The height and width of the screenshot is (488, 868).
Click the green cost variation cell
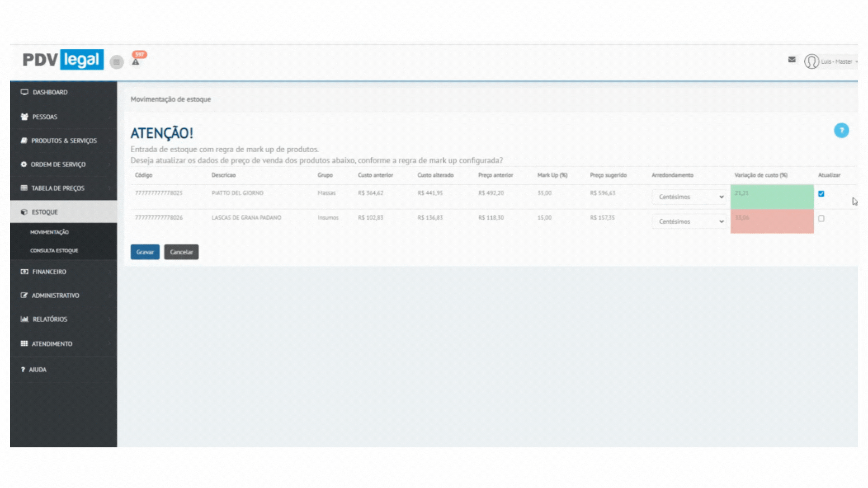(x=772, y=197)
